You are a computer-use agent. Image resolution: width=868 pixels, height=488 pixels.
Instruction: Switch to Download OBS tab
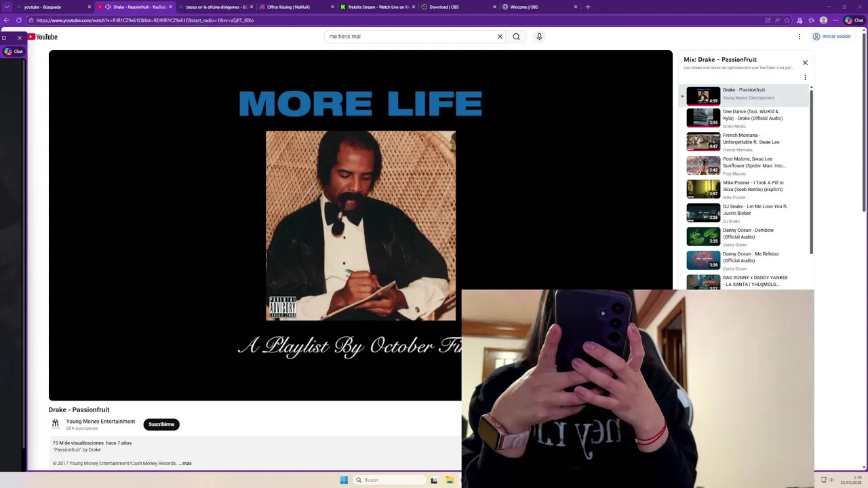coord(458,7)
